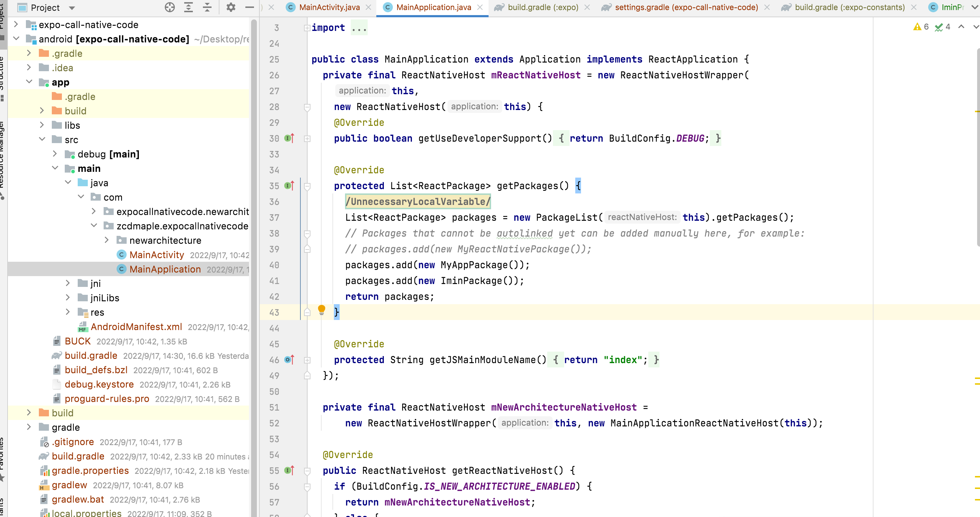980x517 pixels.
Task: Click the warning icon on line 55
Action: [x=288, y=470]
